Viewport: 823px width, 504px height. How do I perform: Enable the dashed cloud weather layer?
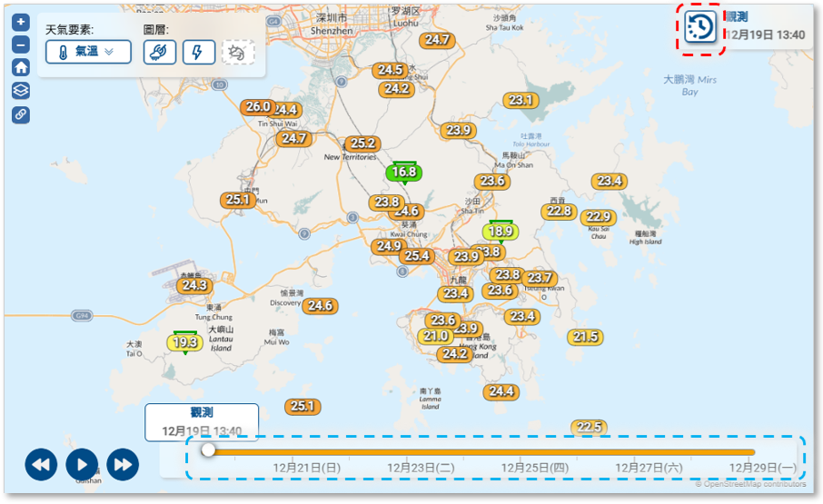238,52
